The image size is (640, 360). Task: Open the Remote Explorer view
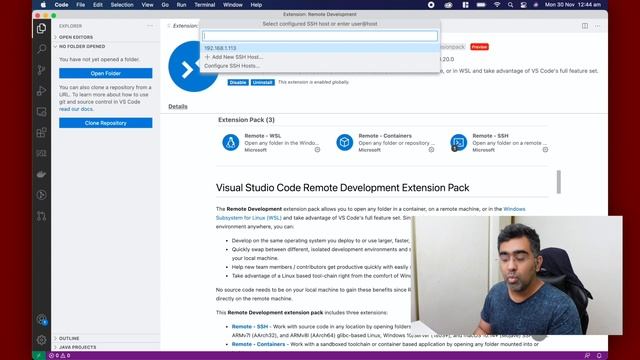(x=41, y=111)
